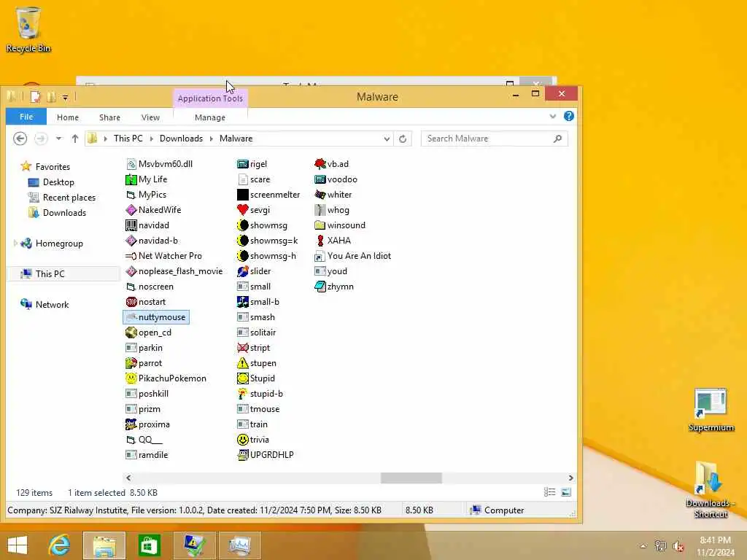The height and width of the screenshot is (560, 747).
Task: Open the recent locations dropdown arrow
Action: (x=58, y=139)
